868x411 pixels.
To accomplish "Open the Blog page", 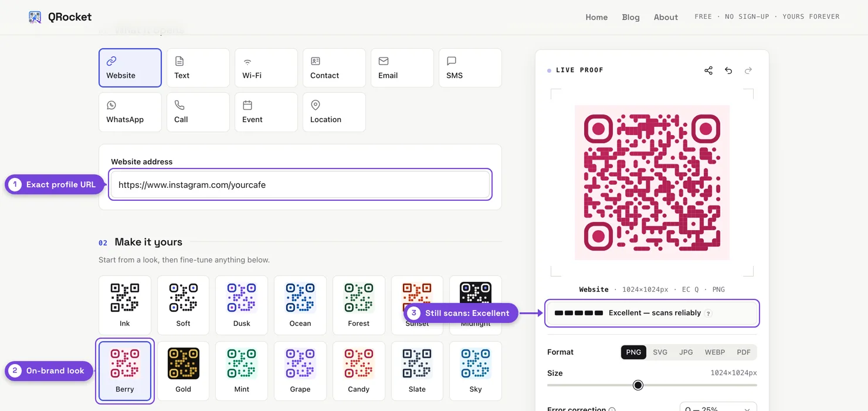I will 631,17.
